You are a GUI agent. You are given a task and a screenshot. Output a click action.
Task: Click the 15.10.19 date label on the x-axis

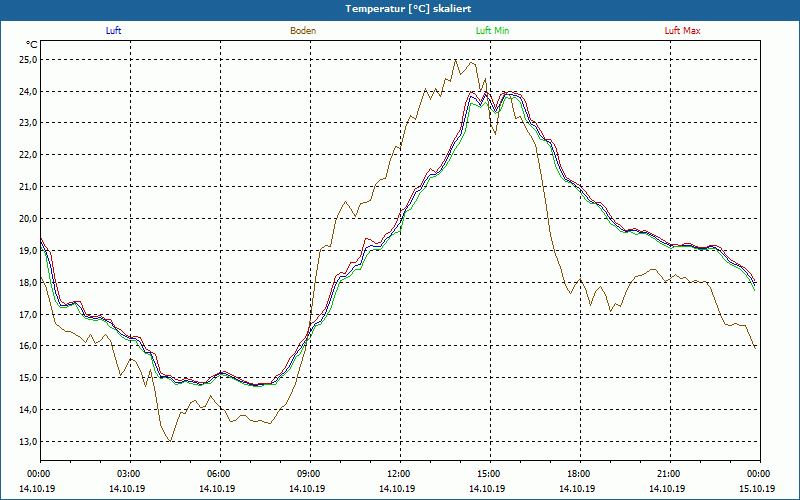(758, 489)
